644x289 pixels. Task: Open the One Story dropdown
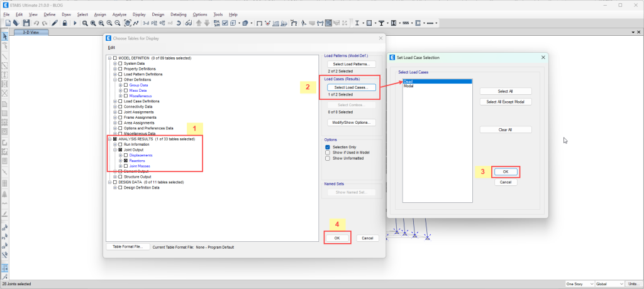point(579,283)
